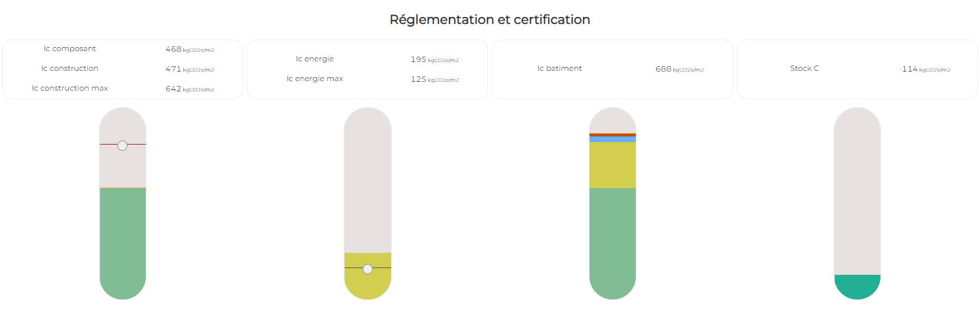Viewport: 980px width, 309px height.
Task: Select the "Ic construction max" label
Action: coord(70,89)
